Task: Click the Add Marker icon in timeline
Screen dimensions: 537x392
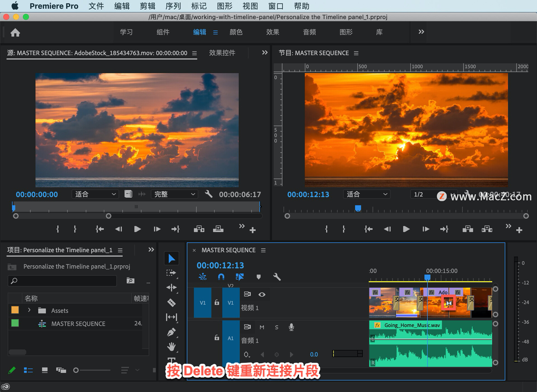Action: point(258,277)
